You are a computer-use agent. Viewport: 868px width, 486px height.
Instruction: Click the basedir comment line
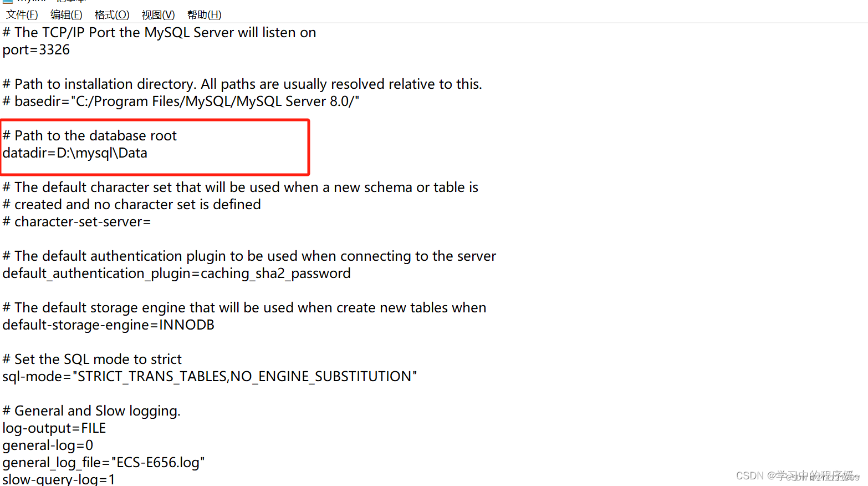[180, 101]
